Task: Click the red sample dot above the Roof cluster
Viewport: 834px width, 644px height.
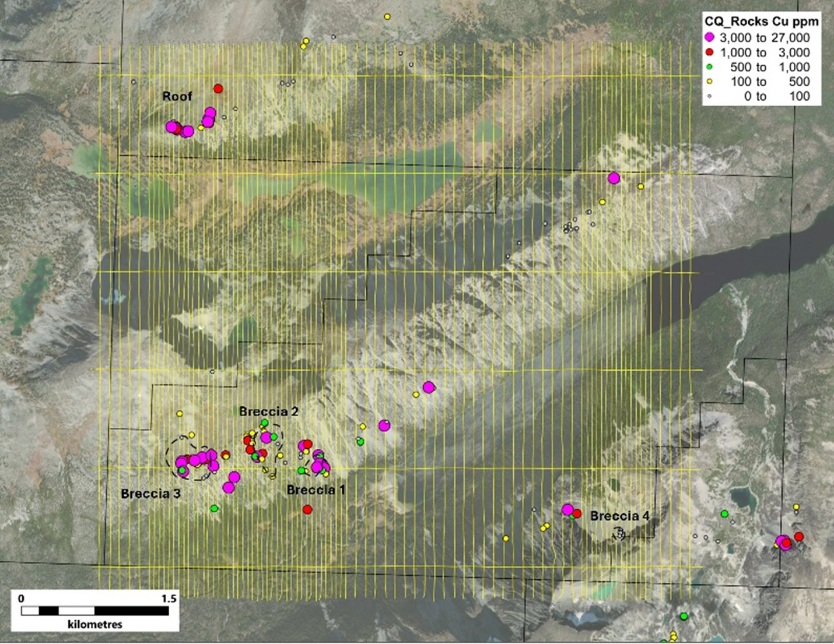Action: point(218,89)
